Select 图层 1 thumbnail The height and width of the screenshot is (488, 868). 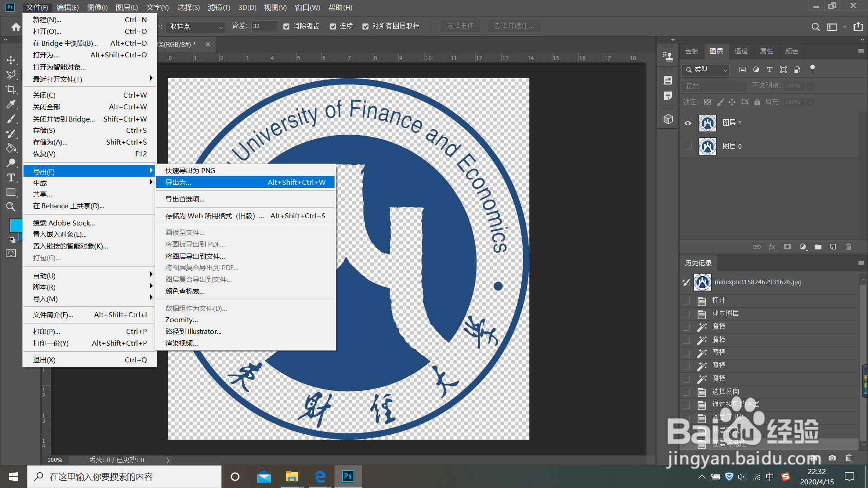(x=708, y=123)
